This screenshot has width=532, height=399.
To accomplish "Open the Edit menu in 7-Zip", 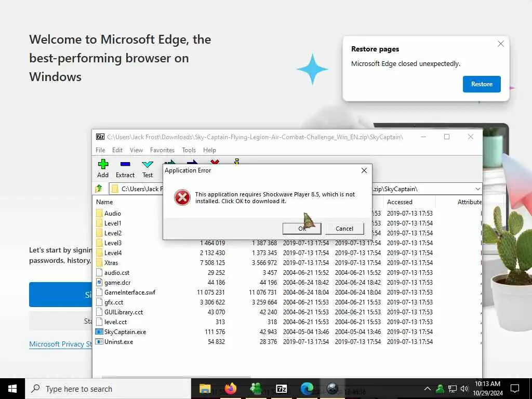I will coord(117,150).
